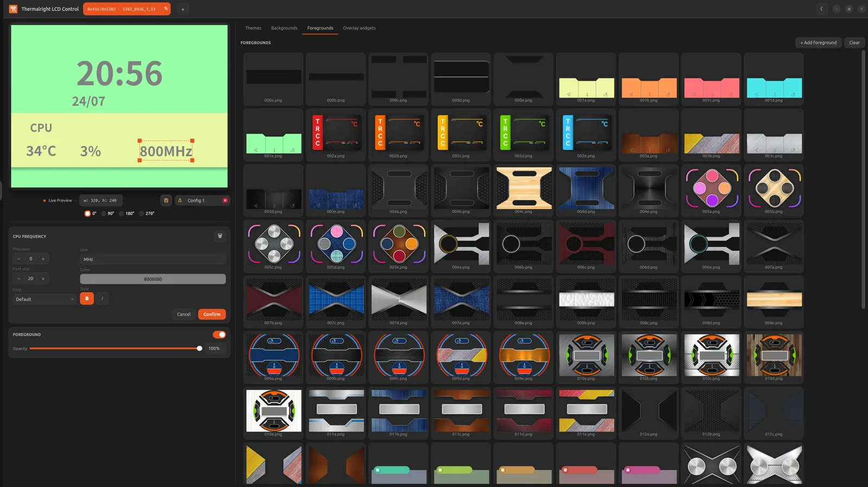The height and width of the screenshot is (487, 868).
Task: Pick the 004c.png wood-pattern foreground
Action: point(524,191)
